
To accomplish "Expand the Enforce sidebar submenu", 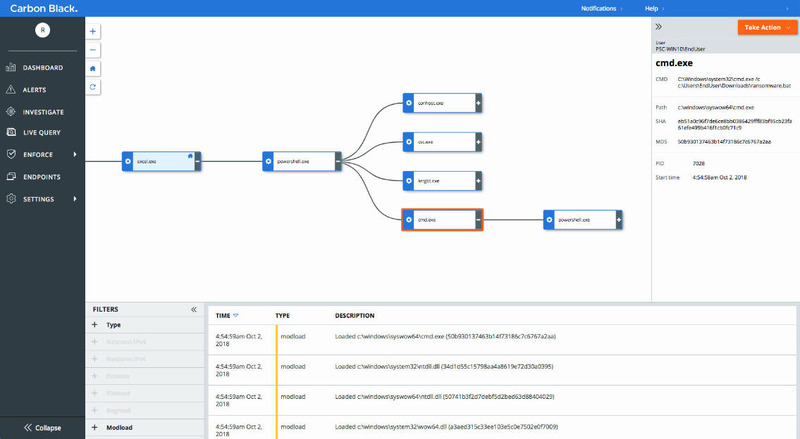I will 75,154.
